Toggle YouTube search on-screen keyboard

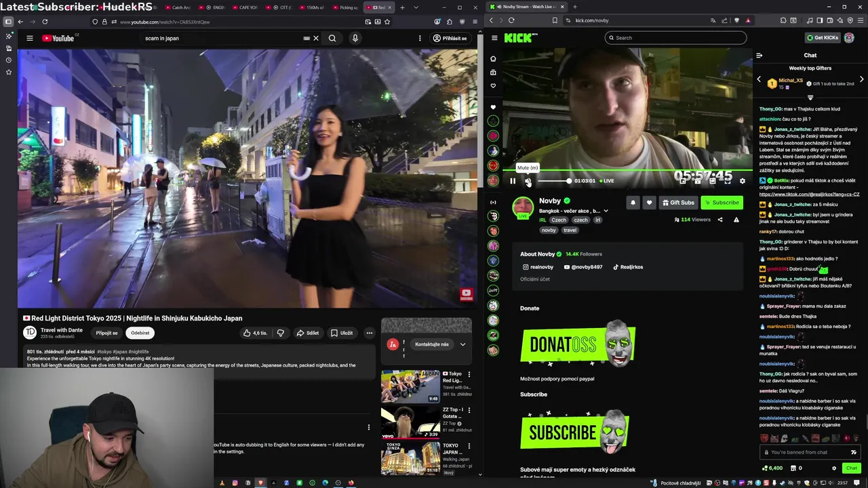click(307, 38)
